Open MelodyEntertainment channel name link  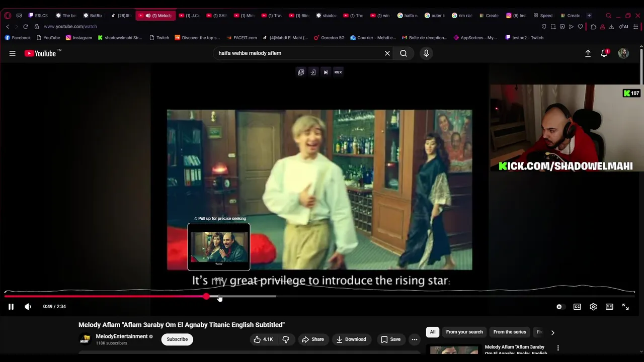pyautogui.click(x=121, y=336)
